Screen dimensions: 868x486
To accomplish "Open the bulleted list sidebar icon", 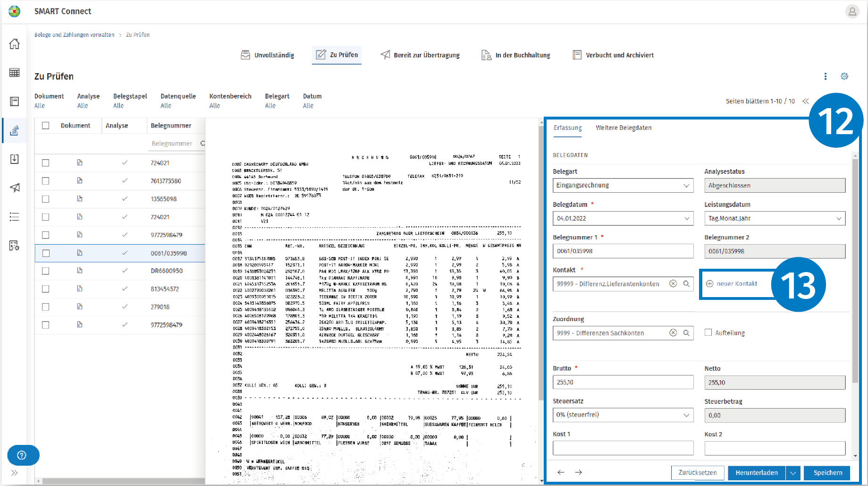I will 15,217.
